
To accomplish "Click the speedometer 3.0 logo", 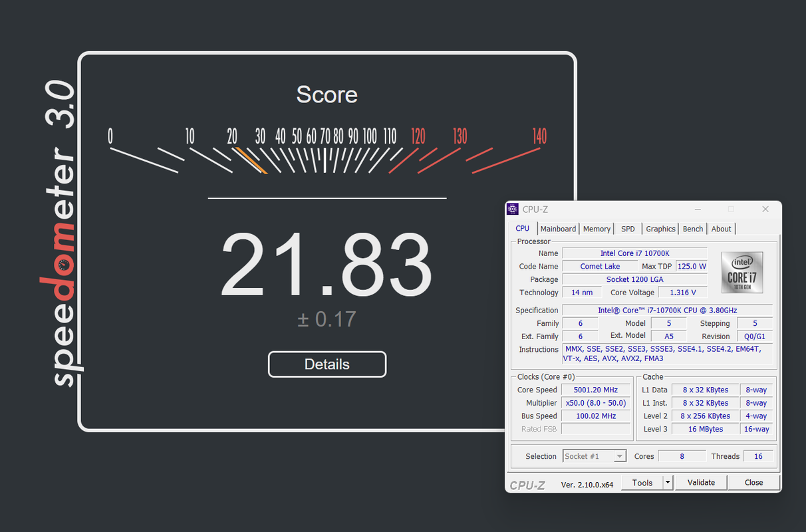I will 61,233.
